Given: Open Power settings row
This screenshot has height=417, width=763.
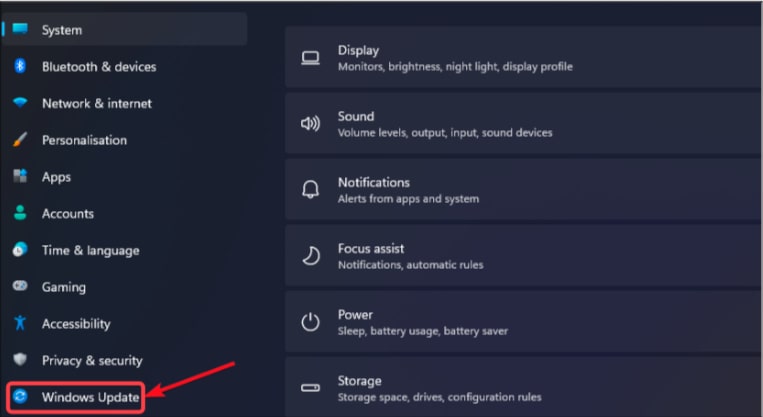Looking at the screenshot, I should point(524,322).
